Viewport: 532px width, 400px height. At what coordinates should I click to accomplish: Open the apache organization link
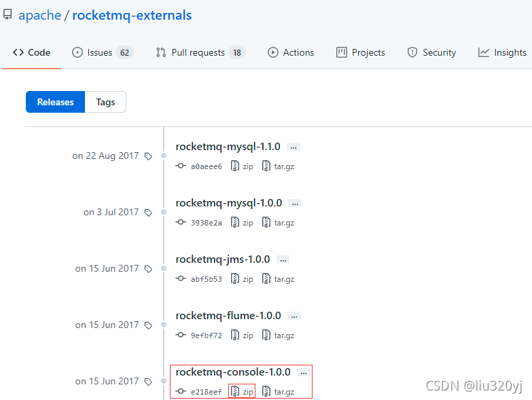(x=39, y=15)
